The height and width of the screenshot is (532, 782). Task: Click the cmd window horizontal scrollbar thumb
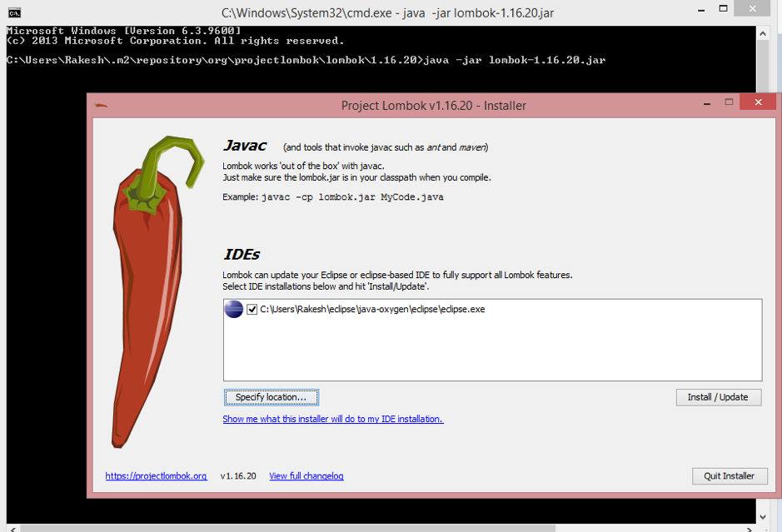tap(288, 528)
